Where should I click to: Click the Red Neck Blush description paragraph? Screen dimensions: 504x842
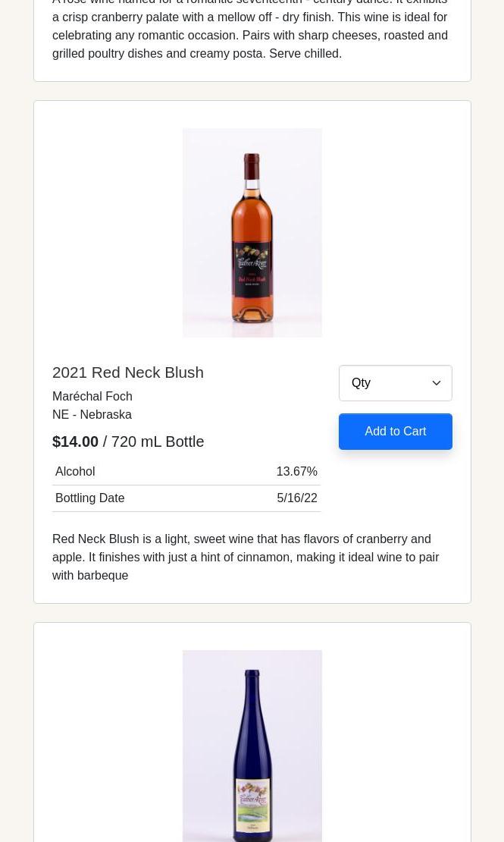click(x=246, y=557)
